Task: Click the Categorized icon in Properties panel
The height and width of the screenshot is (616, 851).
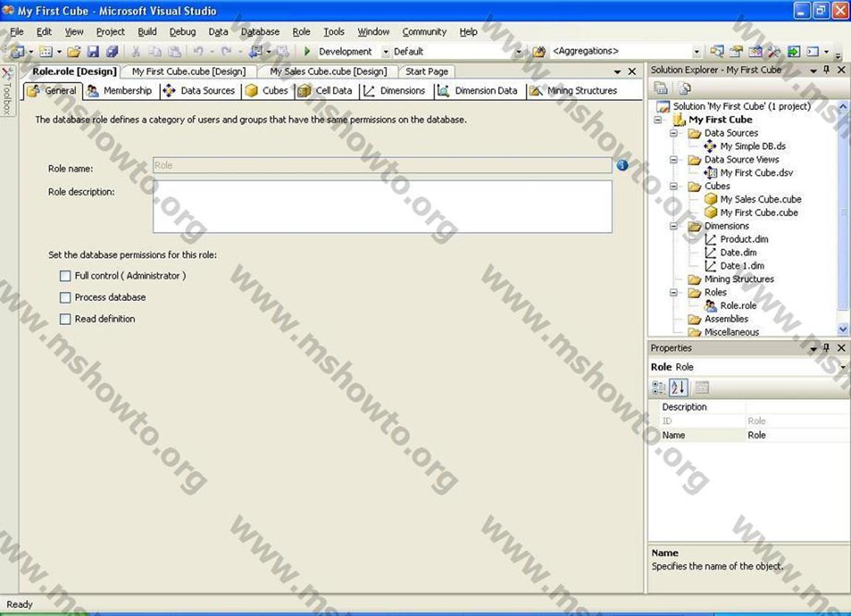Action: click(x=659, y=387)
